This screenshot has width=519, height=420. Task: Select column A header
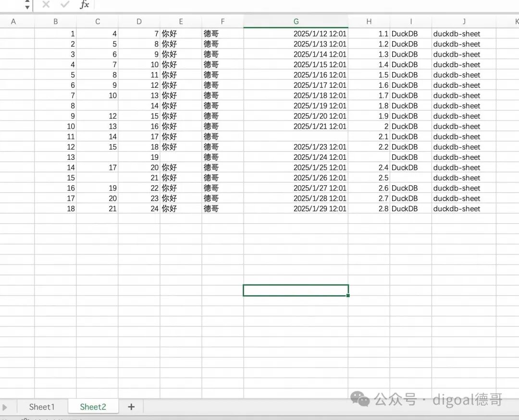(x=13, y=22)
